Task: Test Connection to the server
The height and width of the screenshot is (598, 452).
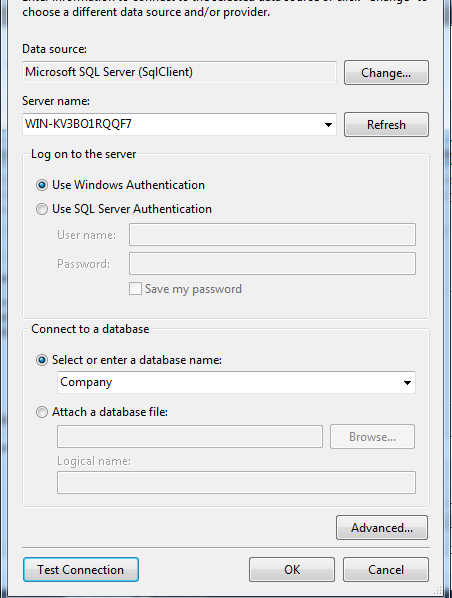Action: pyautogui.click(x=80, y=570)
